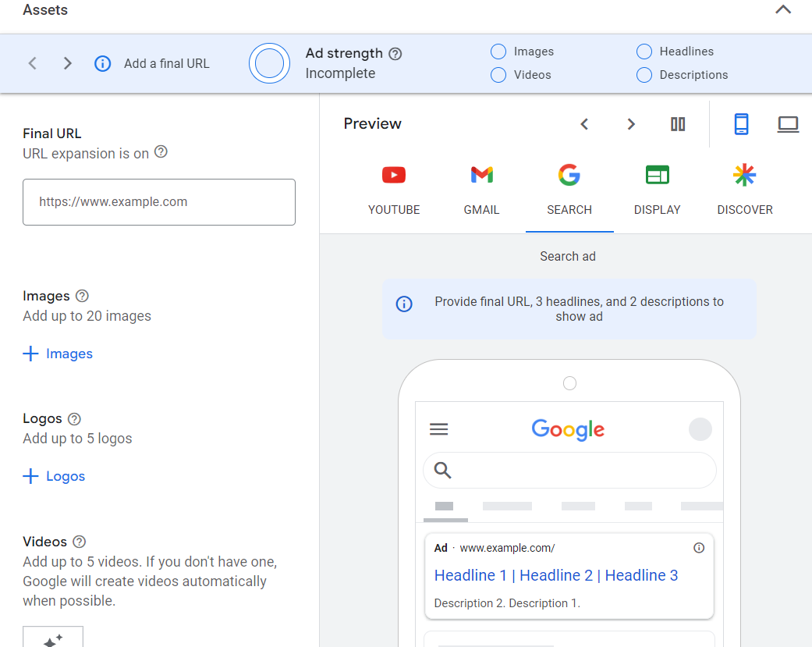Screen dimensions: 812x647
Task: Select the Images status circle
Action: tap(498, 52)
